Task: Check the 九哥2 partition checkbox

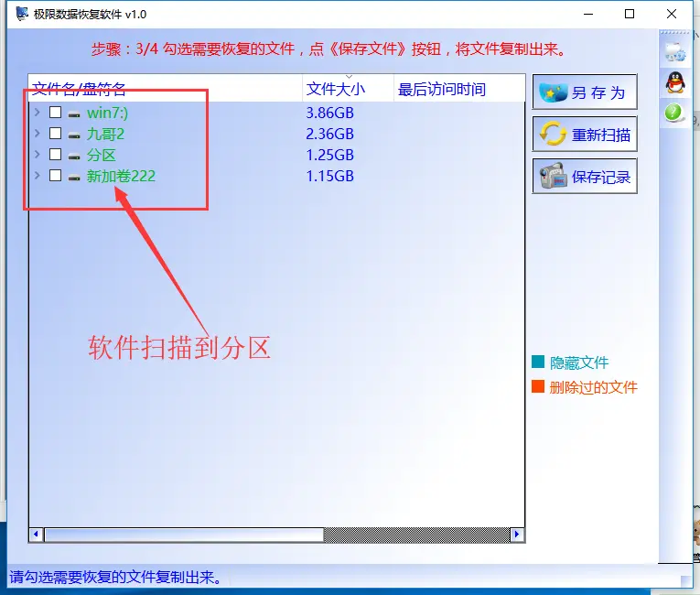Action: click(x=55, y=133)
